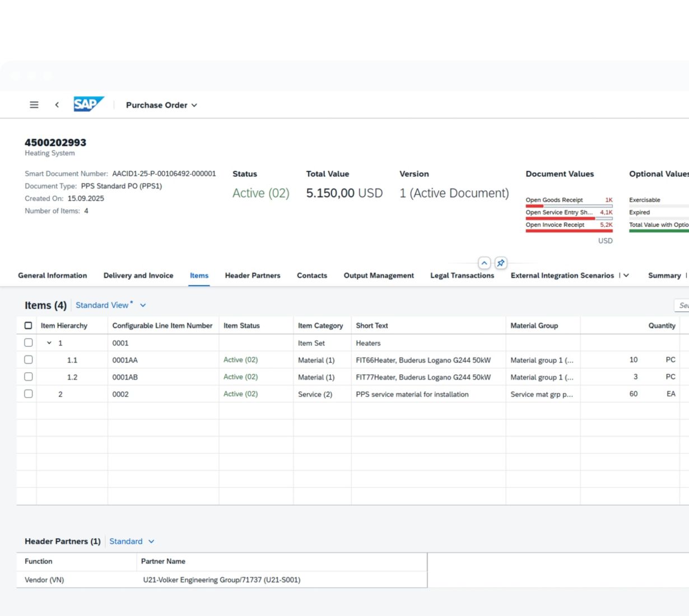Screen dimensions: 689x616
Task: Check the box for item 1.1
Action: coord(29,360)
